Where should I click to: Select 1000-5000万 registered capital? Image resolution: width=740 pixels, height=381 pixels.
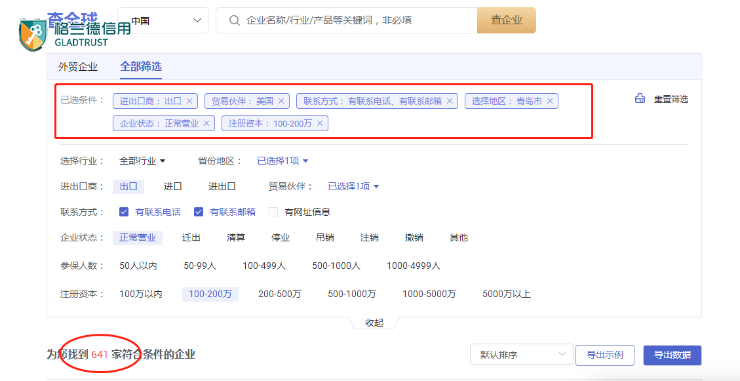pyautogui.click(x=429, y=294)
